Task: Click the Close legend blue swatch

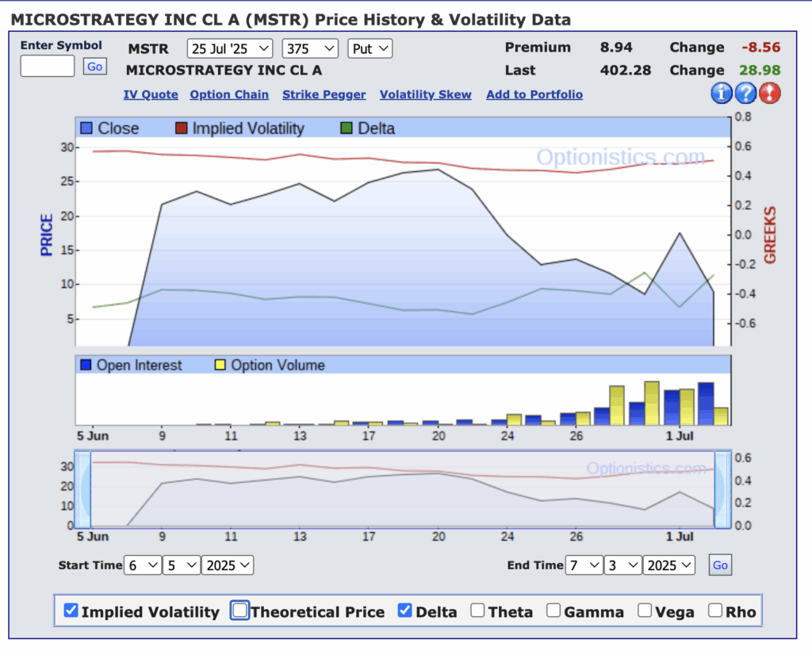Action: tap(86, 128)
